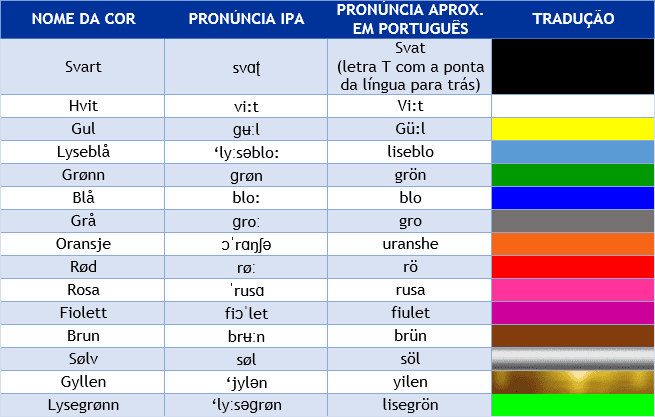Select the IPA text for Oransje
This screenshot has width=655, height=417.
[246, 244]
